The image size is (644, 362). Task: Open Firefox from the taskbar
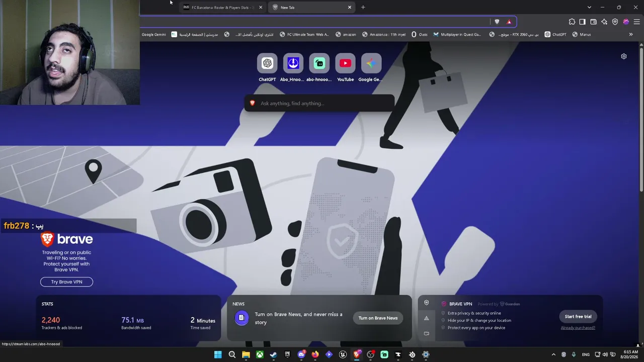(x=315, y=354)
